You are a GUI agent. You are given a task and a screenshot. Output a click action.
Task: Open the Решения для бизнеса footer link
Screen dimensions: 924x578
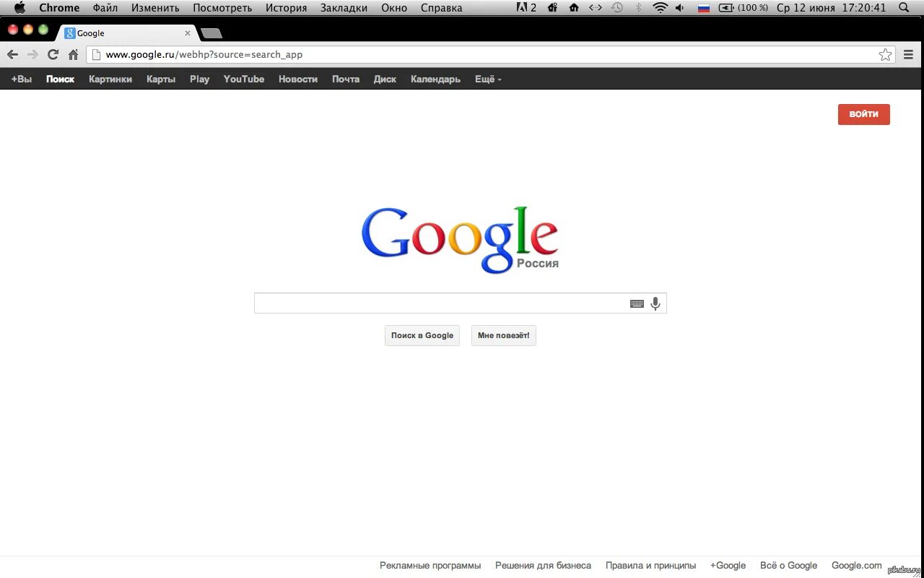tap(543, 566)
